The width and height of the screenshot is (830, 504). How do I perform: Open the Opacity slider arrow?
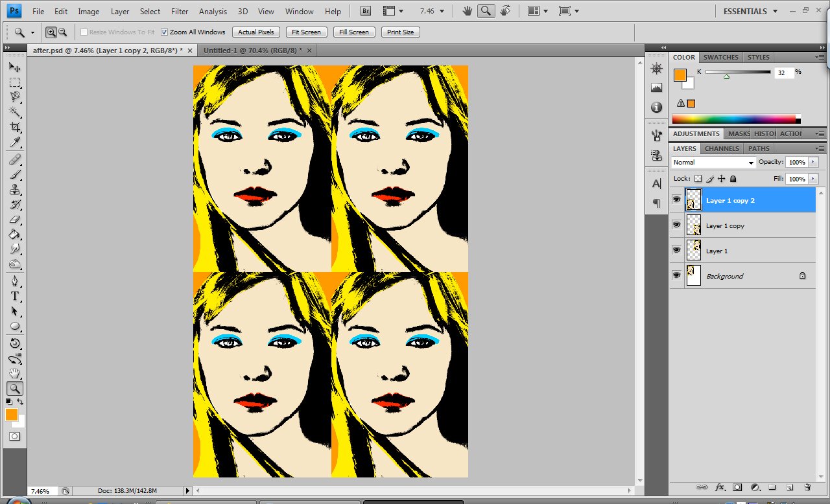point(813,162)
